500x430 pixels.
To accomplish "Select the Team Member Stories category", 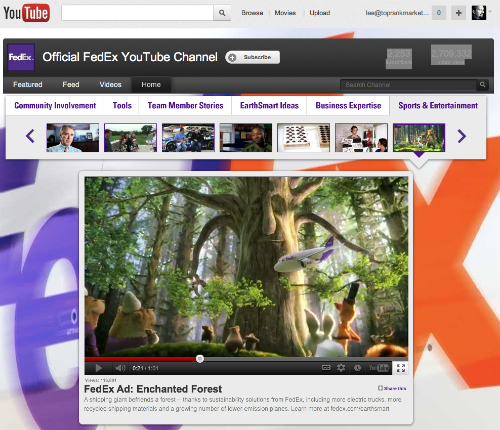I will [x=185, y=106].
